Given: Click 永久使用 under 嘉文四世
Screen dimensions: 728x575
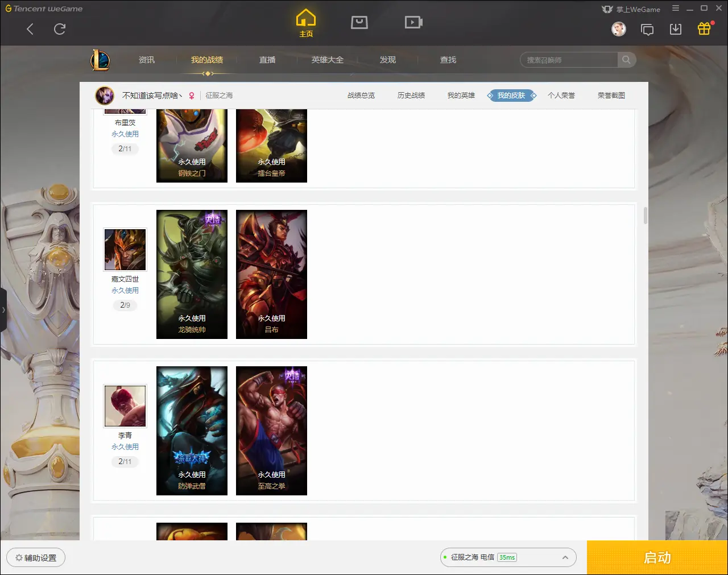Looking at the screenshot, I should [125, 291].
